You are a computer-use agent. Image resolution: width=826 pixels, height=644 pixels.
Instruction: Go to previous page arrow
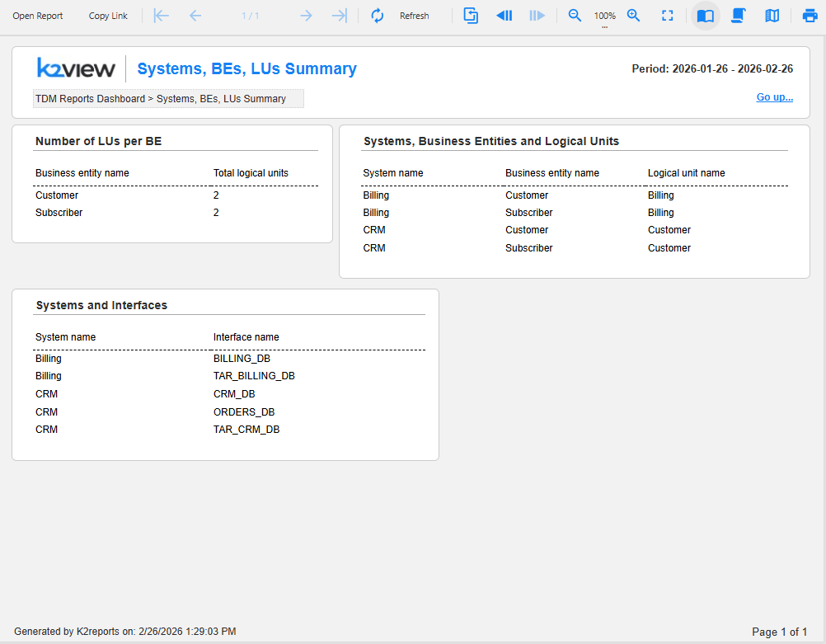pyautogui.click(x=195, y=16)
